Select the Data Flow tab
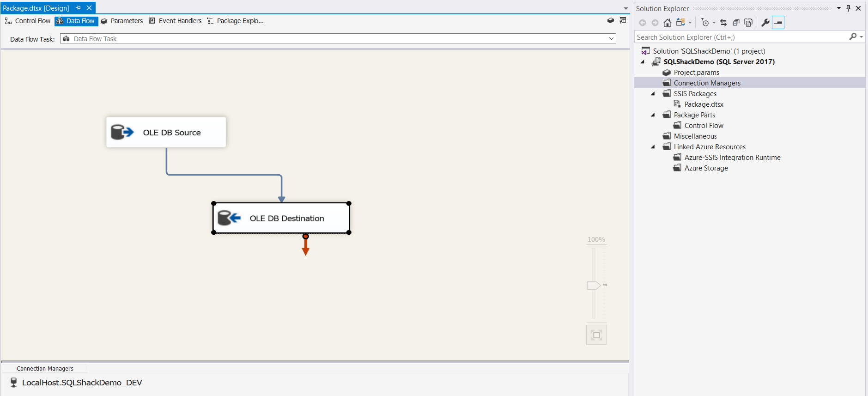Image resolution: width=868 pixels, height=396 pixels. coord(76,21)
